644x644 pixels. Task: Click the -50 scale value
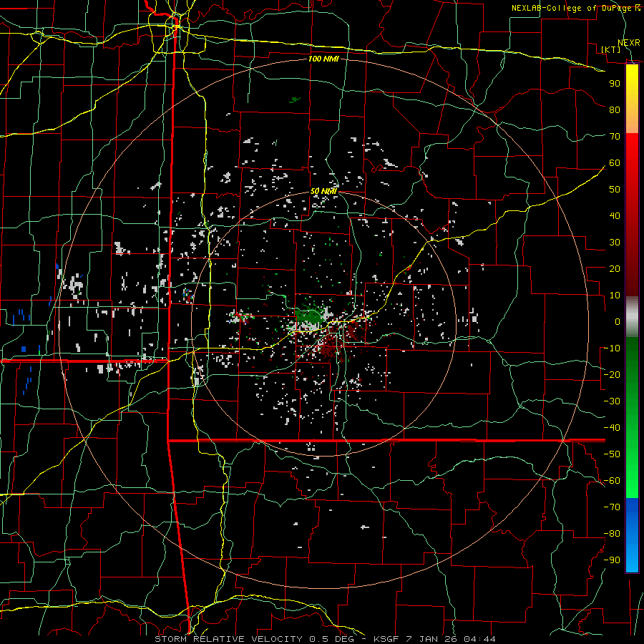612,454
